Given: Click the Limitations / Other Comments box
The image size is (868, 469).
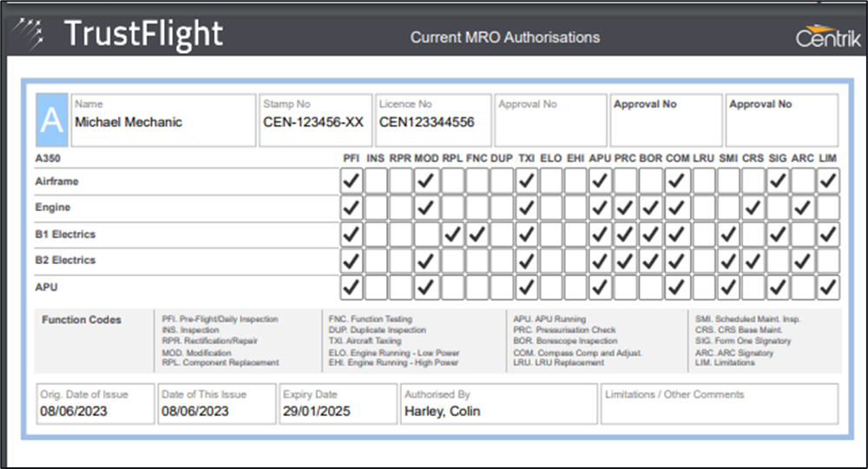Looking at the screenshot, I should coord(720,404).
